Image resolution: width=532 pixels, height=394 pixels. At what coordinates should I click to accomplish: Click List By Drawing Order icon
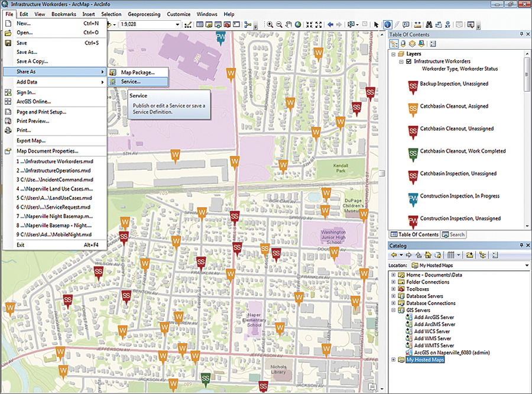click(x=394, y=44)
